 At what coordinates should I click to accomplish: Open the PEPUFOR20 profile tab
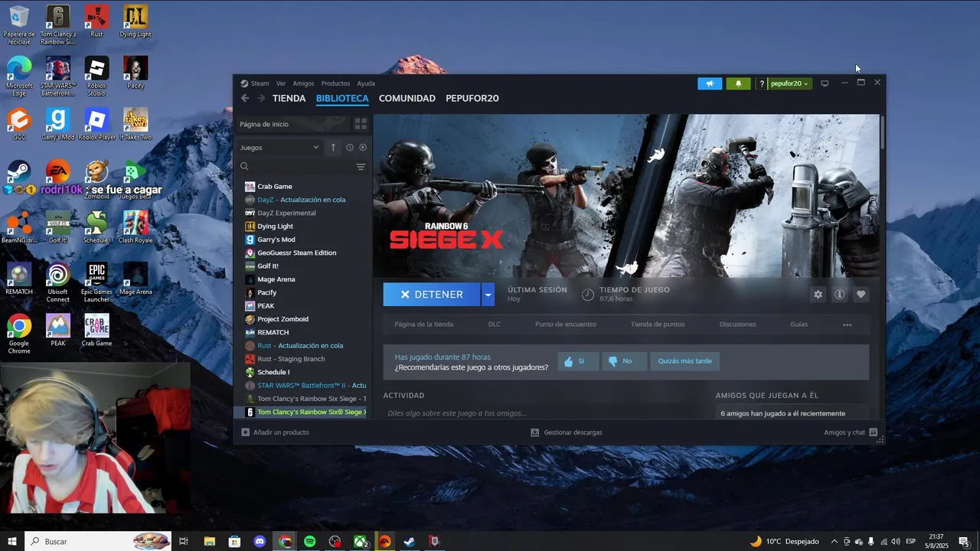472,98
